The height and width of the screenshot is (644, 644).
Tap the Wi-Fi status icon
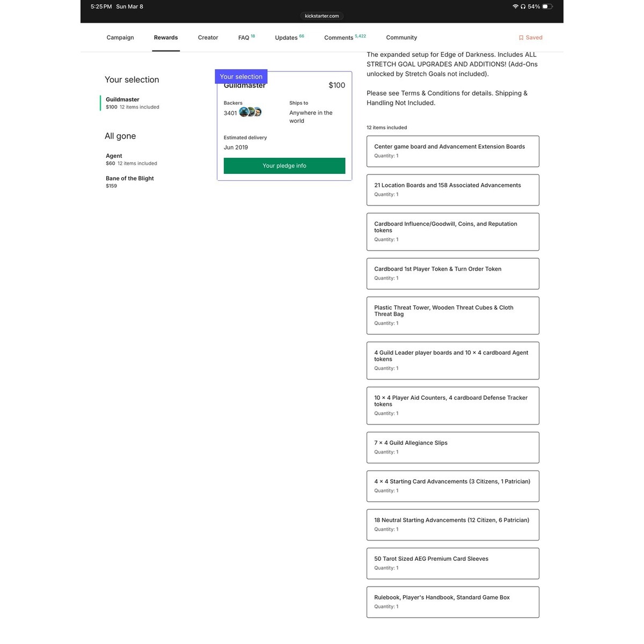[x=515, y=6]
